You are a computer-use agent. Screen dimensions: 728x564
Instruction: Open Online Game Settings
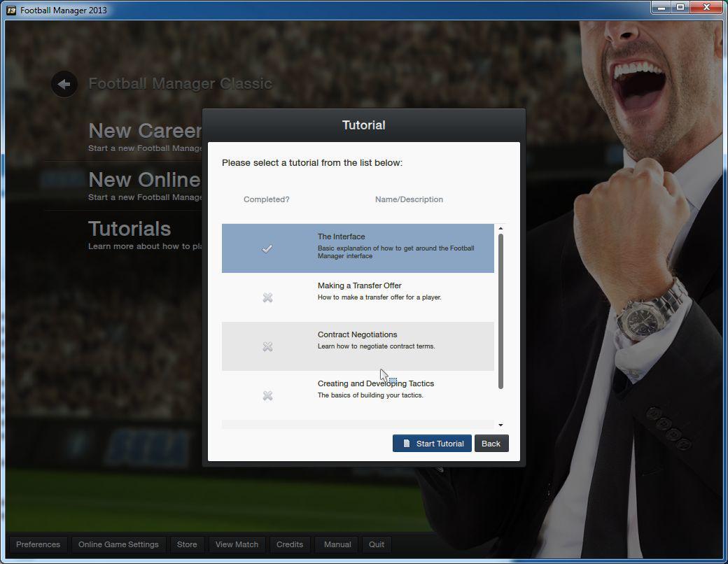click(x=118, y=544)
